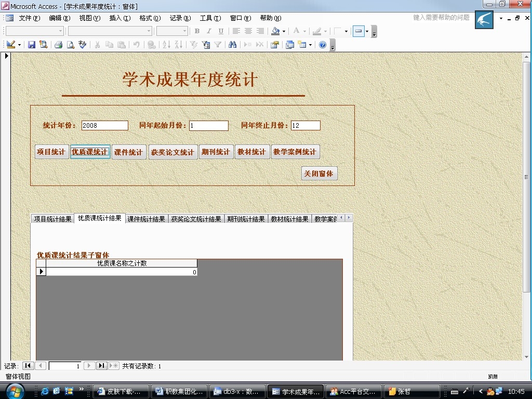Image resolution: width=532 pixels, height=399 pixels.
Task: Click the Windows Start orb
Action: [x=15, y=392]
